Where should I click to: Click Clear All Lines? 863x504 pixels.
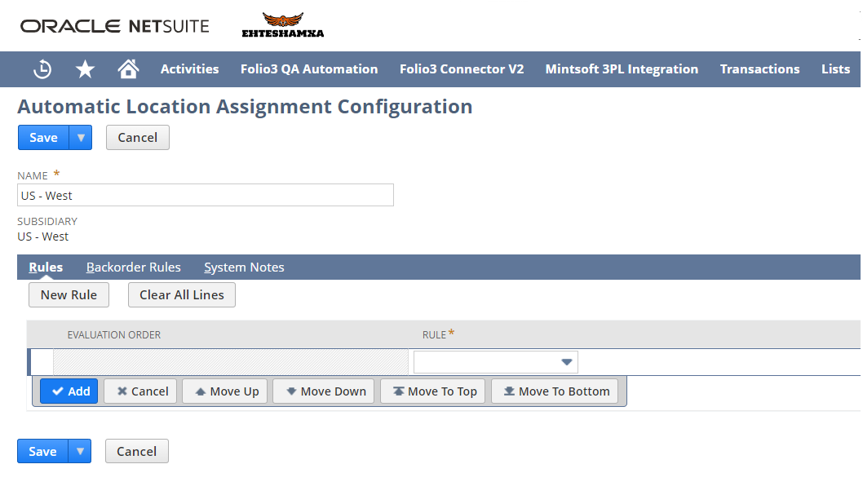pyautogui.click(x=181, y=294)
